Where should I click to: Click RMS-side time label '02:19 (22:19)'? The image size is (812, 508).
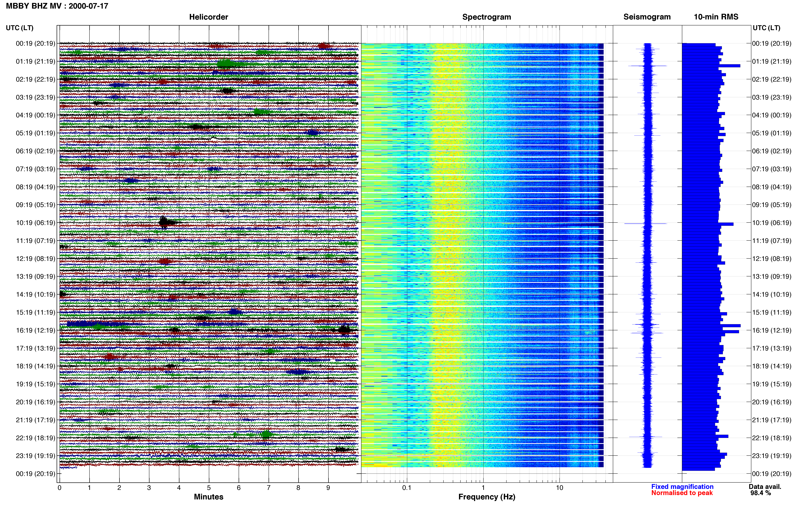(x=772, y=79)
